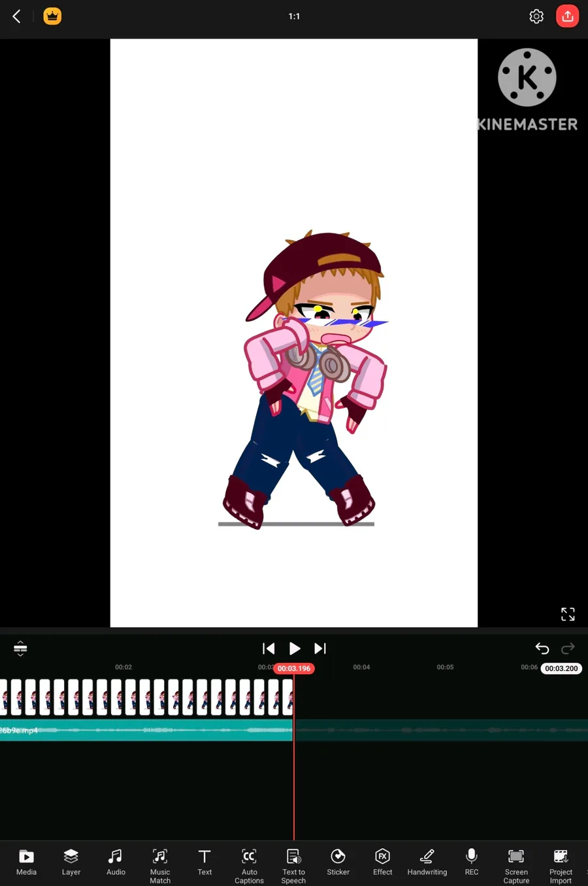Select the video clip thumbnails on timeline
Screen dimensions: 588x886
(146, 697)
